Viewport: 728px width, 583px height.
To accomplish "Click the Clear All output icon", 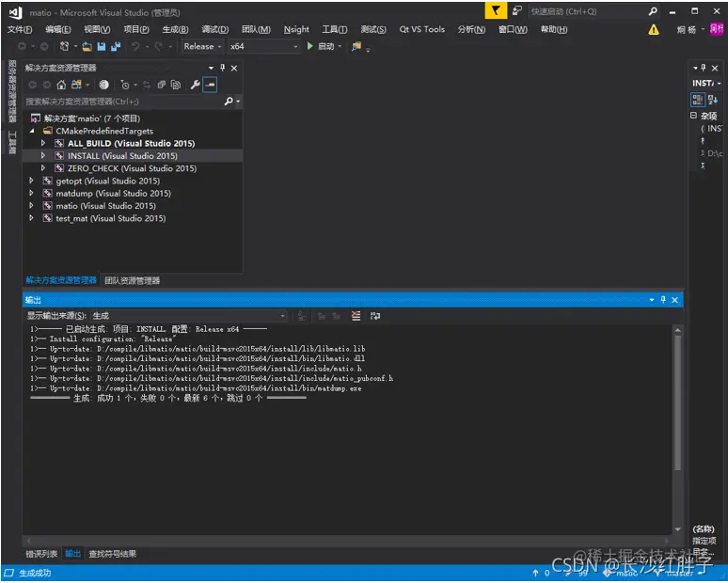I will [x=356, y=316].
